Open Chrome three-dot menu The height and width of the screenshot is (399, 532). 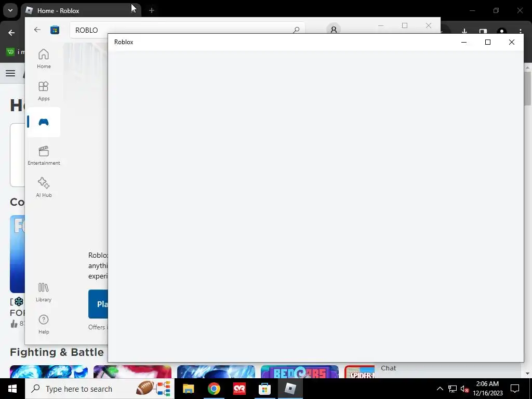(x=520, y=32)
